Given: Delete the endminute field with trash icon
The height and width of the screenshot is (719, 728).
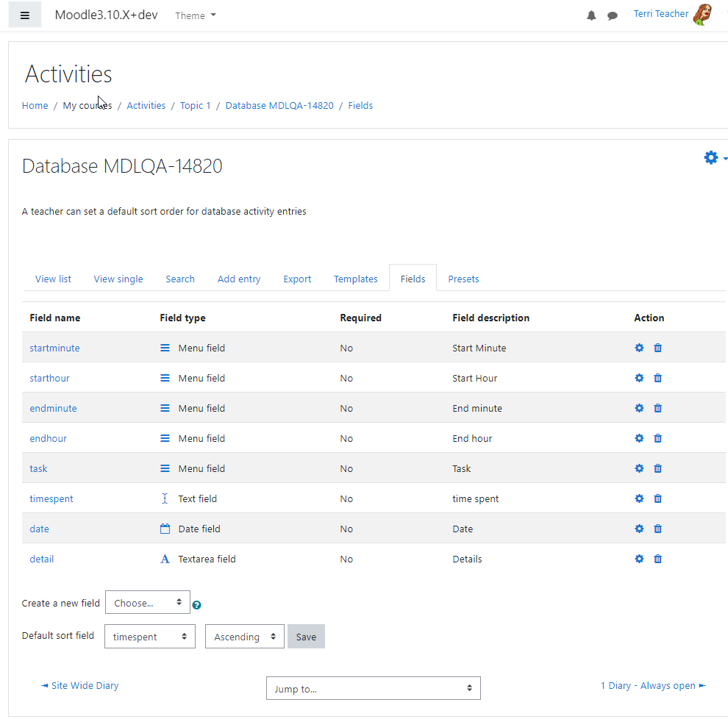Looking at the screenshot, I should click(658, 408).
